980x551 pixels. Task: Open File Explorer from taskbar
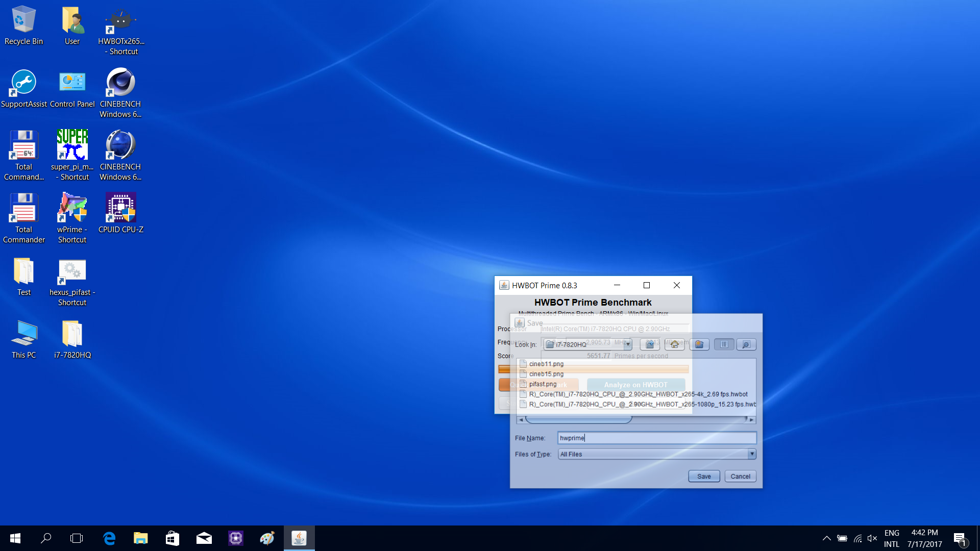click(x=140, y=538)
